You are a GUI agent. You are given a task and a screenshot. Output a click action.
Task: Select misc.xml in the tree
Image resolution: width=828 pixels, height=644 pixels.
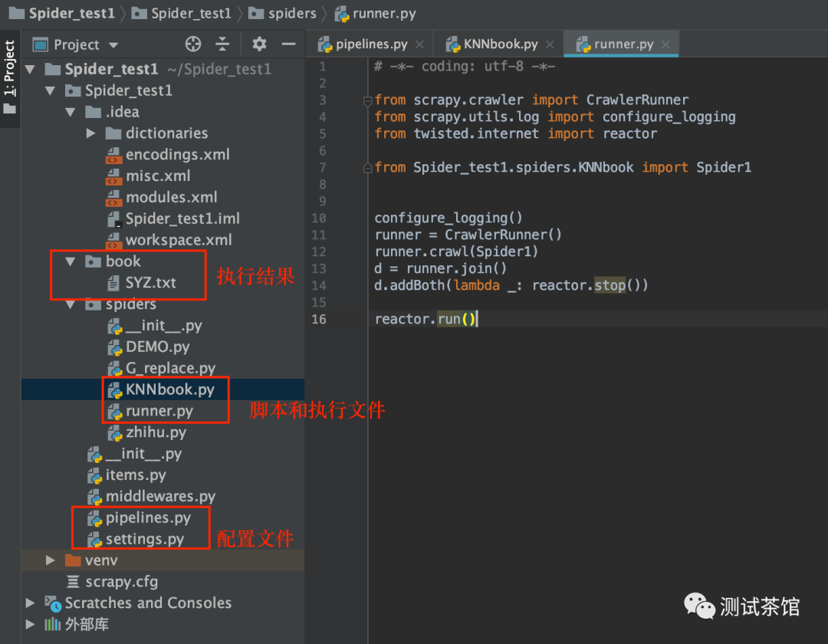(158, 176)
